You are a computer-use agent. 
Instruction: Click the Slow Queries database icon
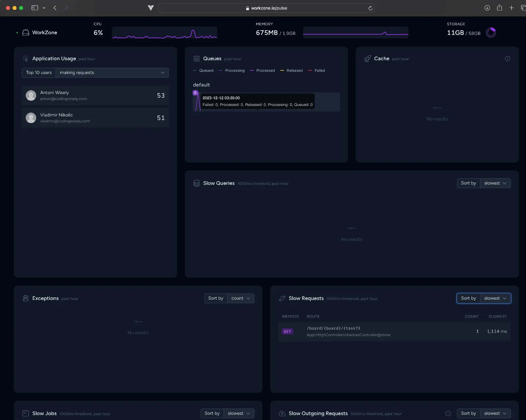[x=197, y=183]
